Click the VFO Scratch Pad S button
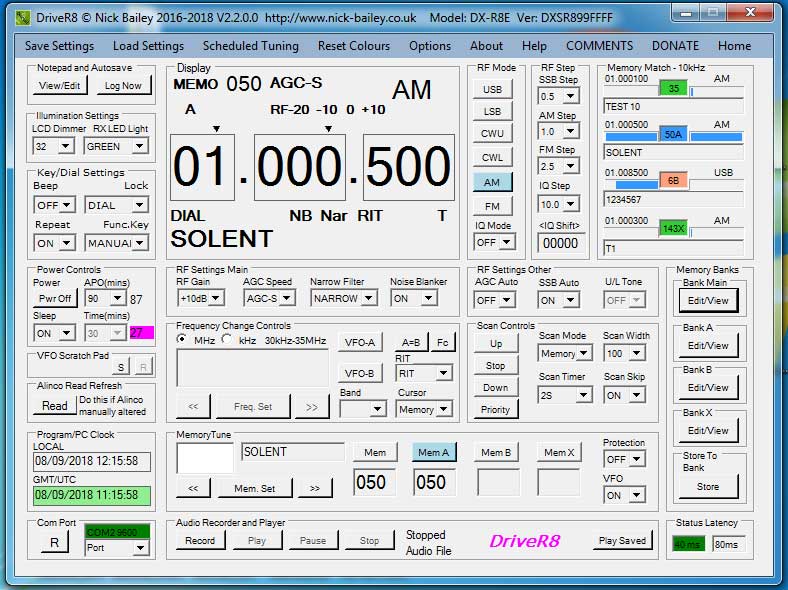 click(x=121, y=367)
